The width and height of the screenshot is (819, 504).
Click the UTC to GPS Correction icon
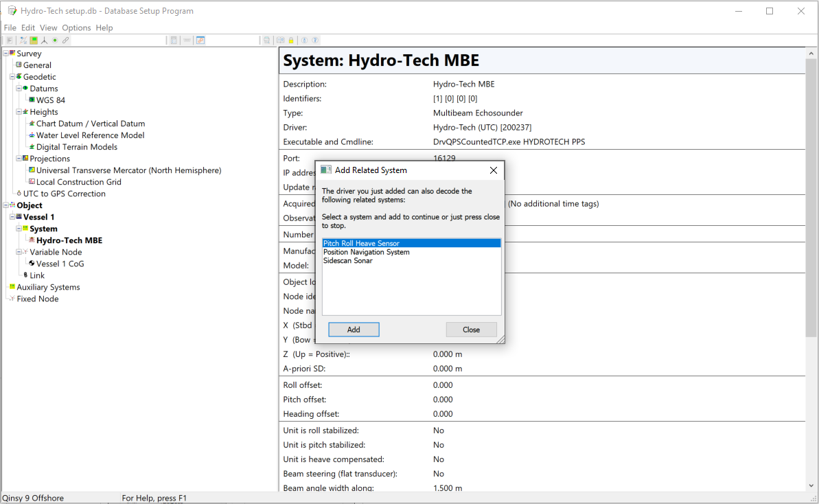coord(19,194)
